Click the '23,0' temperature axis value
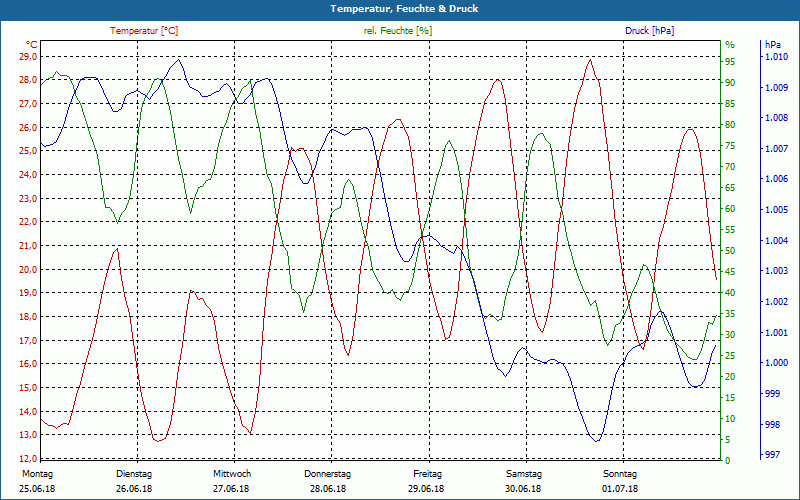Image resolution: width=800 pixels, height=500 pixels. [x=28, y=198]
